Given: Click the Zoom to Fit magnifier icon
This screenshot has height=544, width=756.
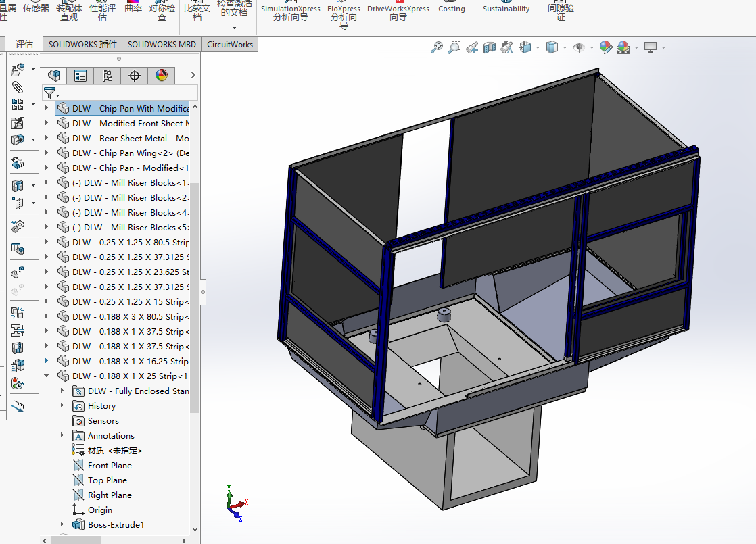Looking at the screenshot, I should coord(437,47).
